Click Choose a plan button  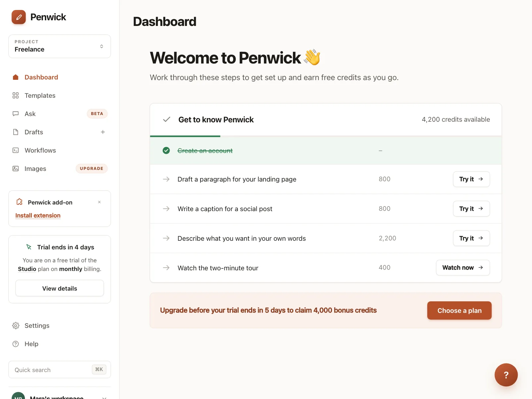click(x=459, y=311)
